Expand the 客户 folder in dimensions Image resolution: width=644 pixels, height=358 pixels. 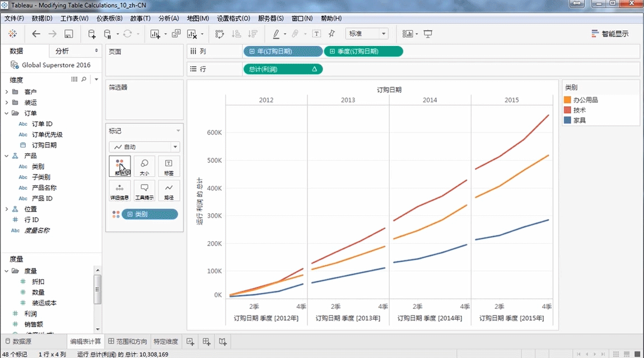pyautogui.click(x=7, y=92)
